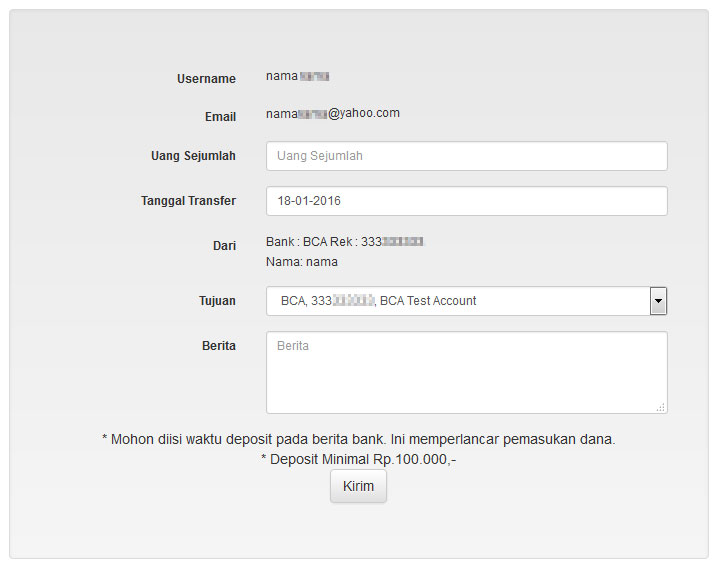Viewport: 720px width, 570px height.
Task: Click the Uang Sejumlah input field
Action: tap(466, 156)
